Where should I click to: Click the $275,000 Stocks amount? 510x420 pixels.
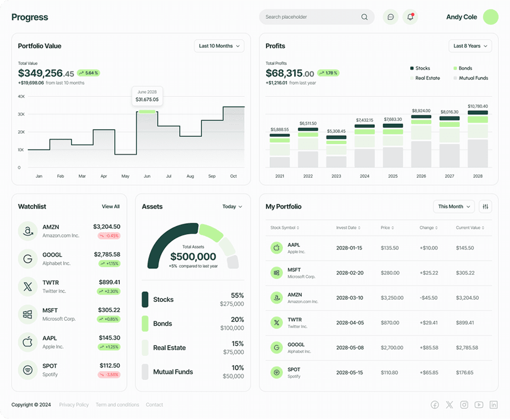point(232,304)
